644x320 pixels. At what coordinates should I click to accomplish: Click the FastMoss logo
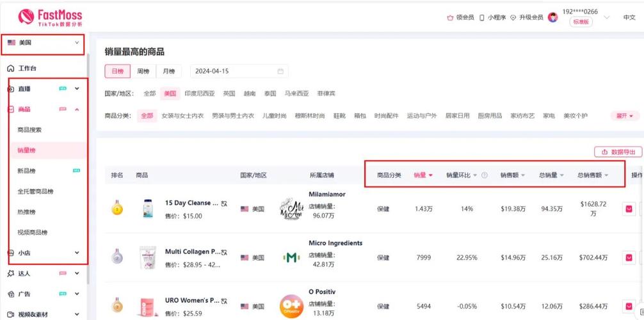pyautogui.click(x=50, y=18)
